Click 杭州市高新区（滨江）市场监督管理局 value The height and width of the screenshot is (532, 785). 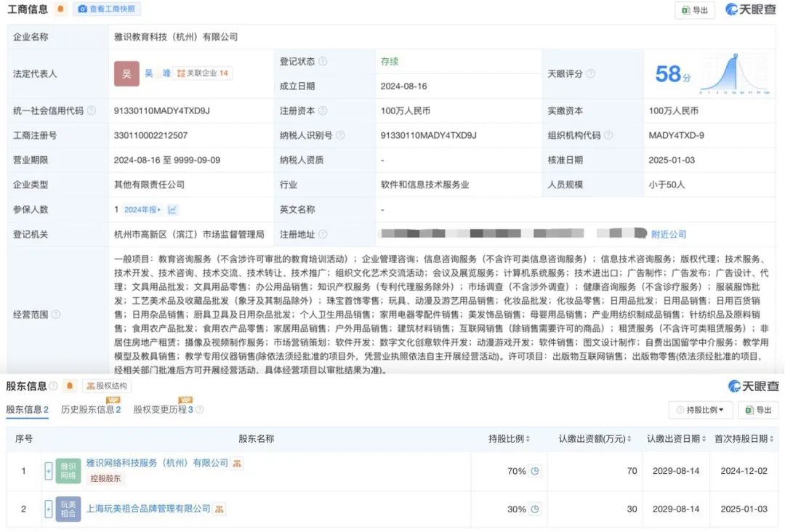[x=189, y=234]
